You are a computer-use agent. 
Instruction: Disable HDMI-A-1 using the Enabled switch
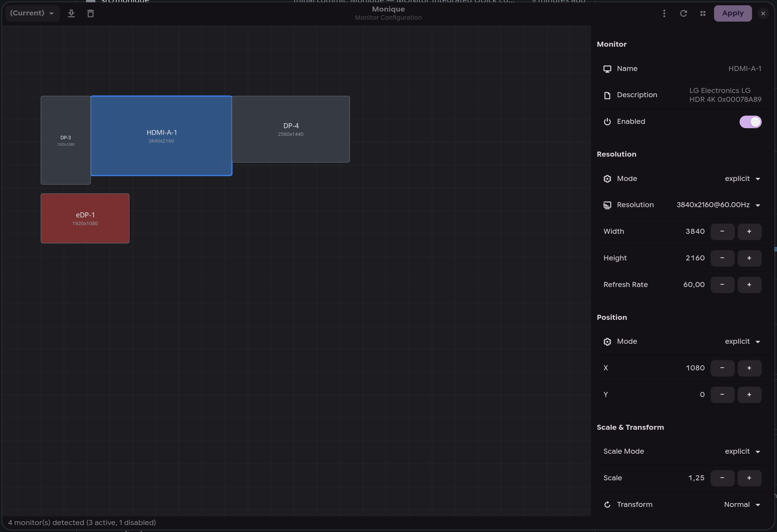click(x=750, y=122)
